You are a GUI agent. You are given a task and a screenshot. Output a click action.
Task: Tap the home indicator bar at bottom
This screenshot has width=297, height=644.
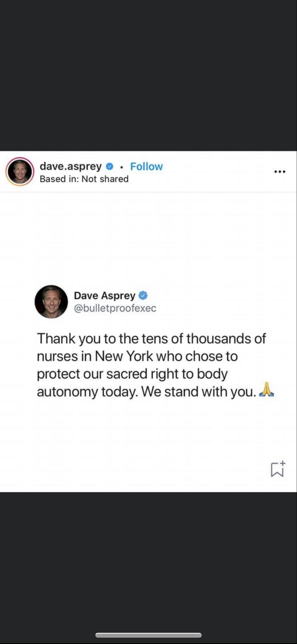[x=149, y=635]
